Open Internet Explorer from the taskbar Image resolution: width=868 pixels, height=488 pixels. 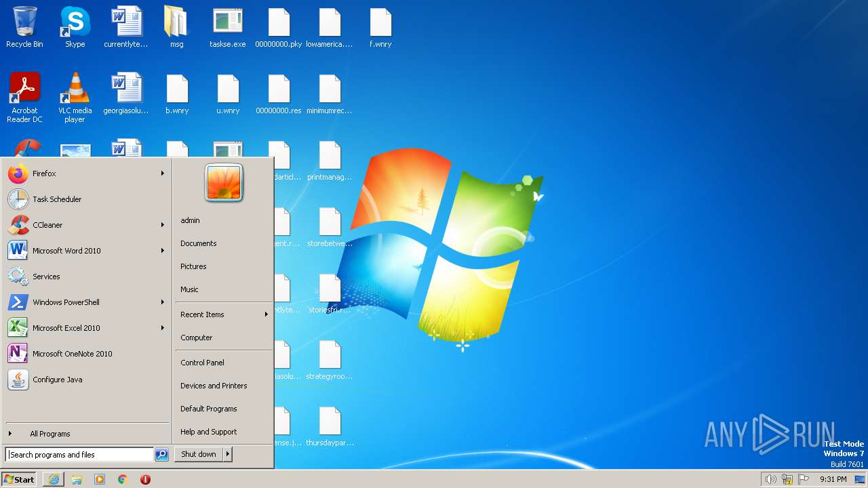click(54, 479)
